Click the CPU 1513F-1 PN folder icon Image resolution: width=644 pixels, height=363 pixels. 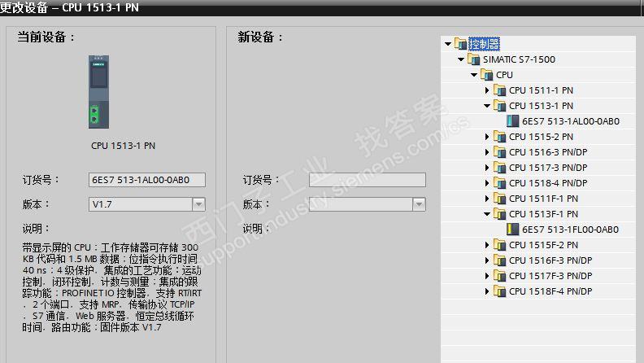(500, 214)
